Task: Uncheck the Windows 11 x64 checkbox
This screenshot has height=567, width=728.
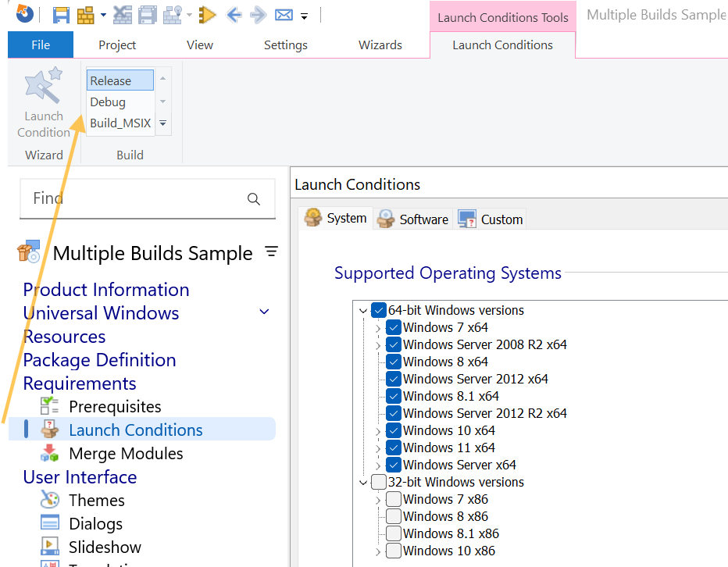Action: click(393, 448)
